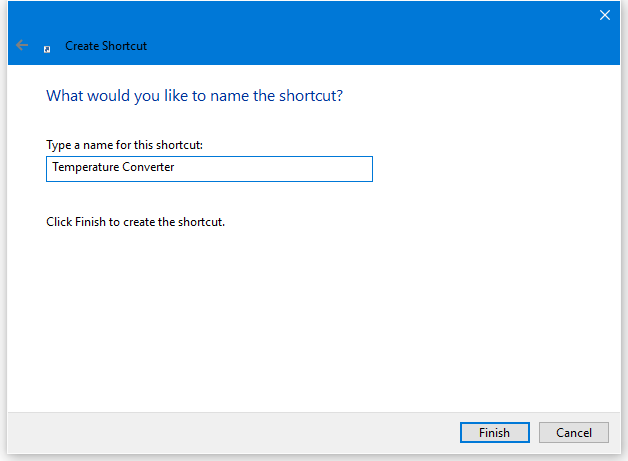Click the back arrow in the title bar
This screenshot has width=628, height=461.
click(22, 45)
